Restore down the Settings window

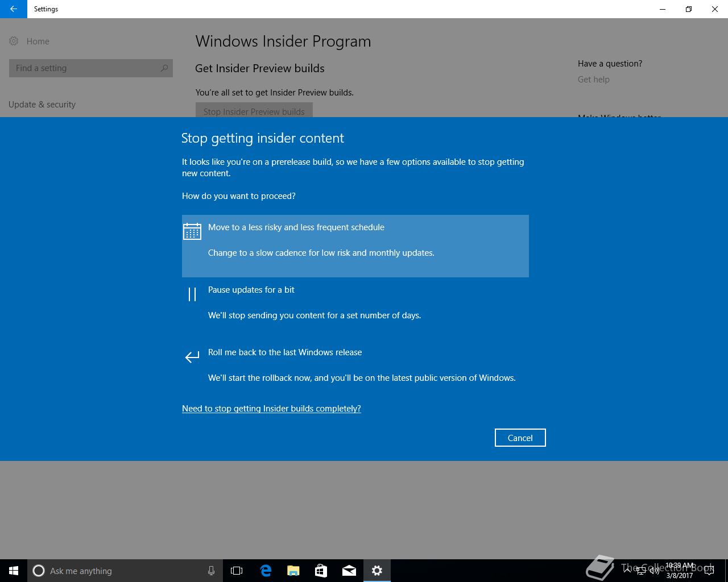pyautogui.click(x=689, y=9)
